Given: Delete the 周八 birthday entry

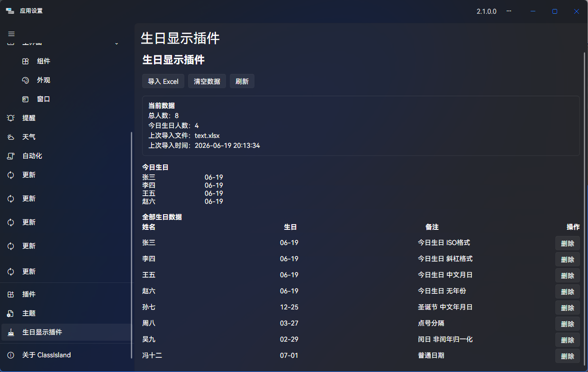Looking at the screenshot, I should 567,324.
